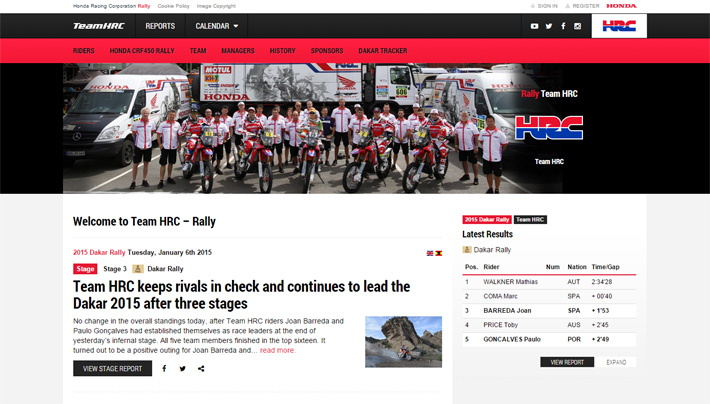The width and height of the screenshot is (710, 404).
Task: Open the Twitter icon in header
Action: [549, 26]
